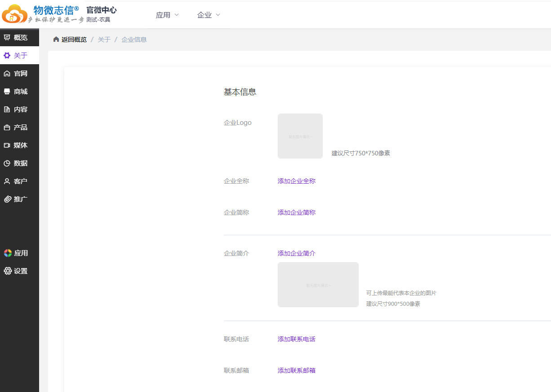Viewport: 551px width, 392px height.
Task: Click the 可上传最能代表本企业的图片 hint text
Action: pos(401,293)
